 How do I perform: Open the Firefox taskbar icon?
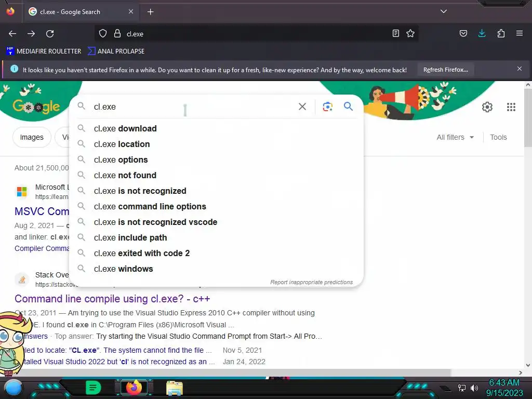(134, 388)
